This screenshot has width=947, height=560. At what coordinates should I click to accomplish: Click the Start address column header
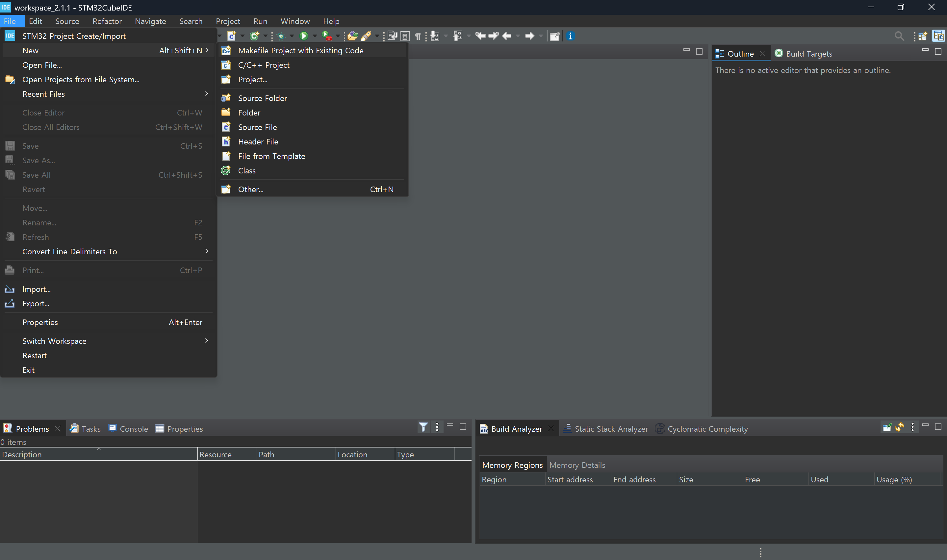click(x=577, y=479)
